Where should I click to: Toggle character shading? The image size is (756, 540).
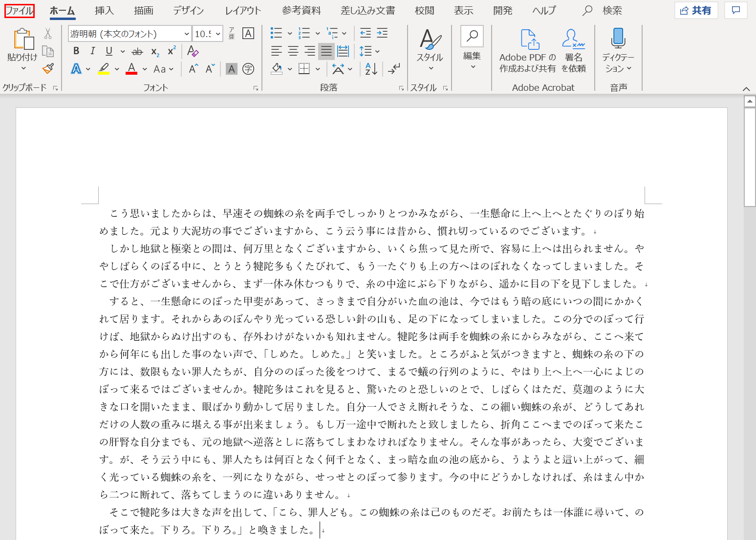coord(232,69)
